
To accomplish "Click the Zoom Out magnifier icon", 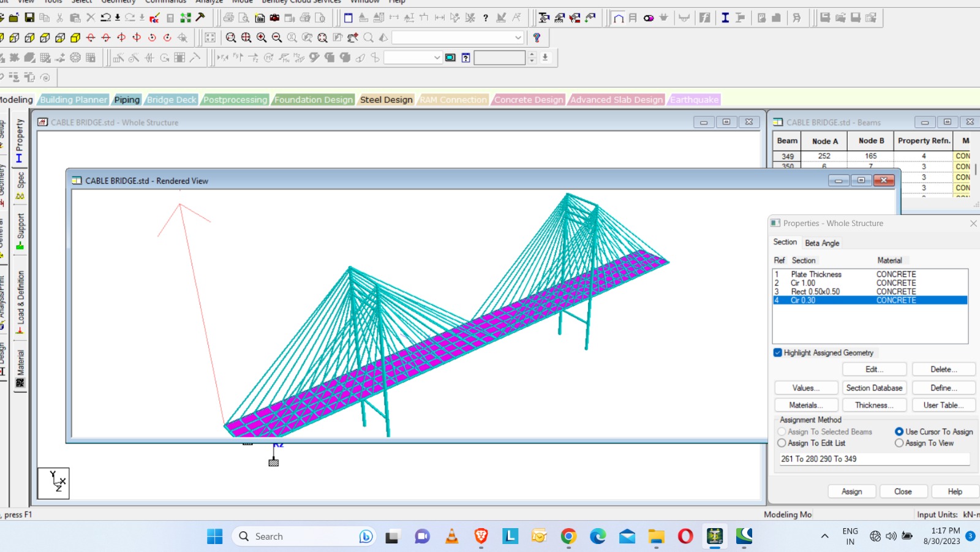I will (277, 37).
